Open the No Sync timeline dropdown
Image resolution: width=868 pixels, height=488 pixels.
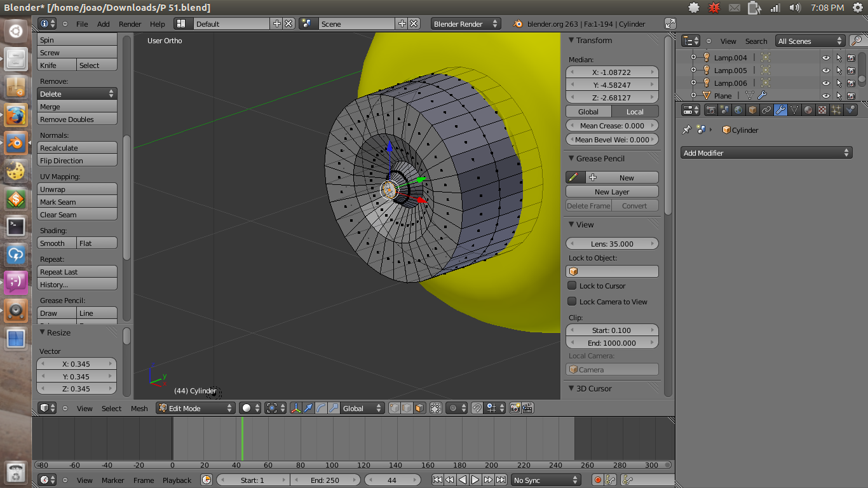tap(546, 480)
